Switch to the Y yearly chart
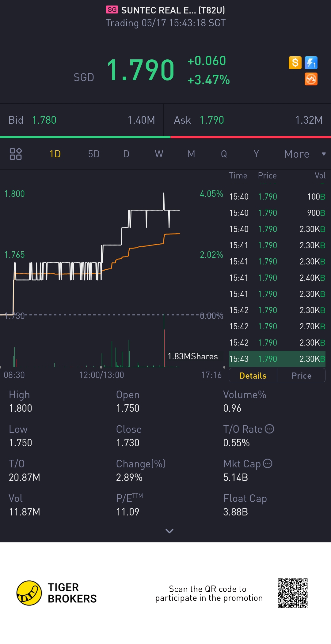Screen dimensions: 331x644 [x=256, y=154]
